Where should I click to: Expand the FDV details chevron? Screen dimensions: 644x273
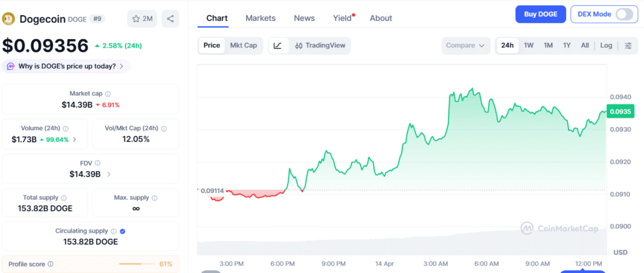coord(109,174)
